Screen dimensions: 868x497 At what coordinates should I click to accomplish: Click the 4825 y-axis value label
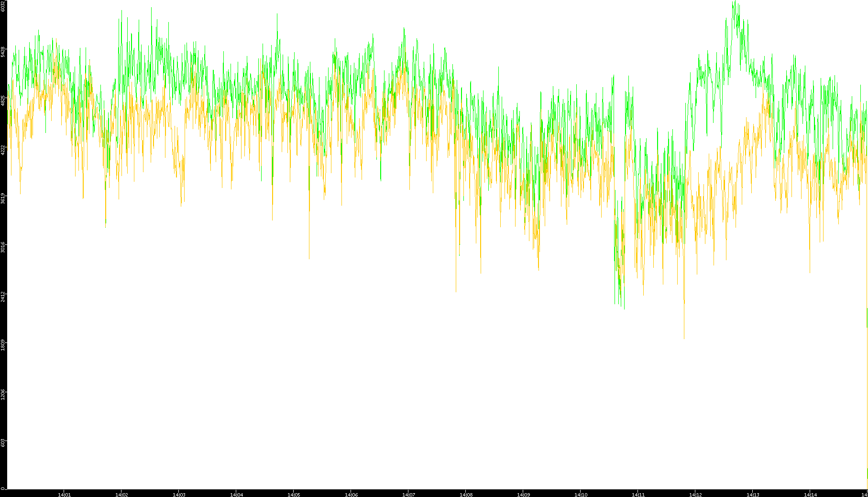click(x=3, y=100)
